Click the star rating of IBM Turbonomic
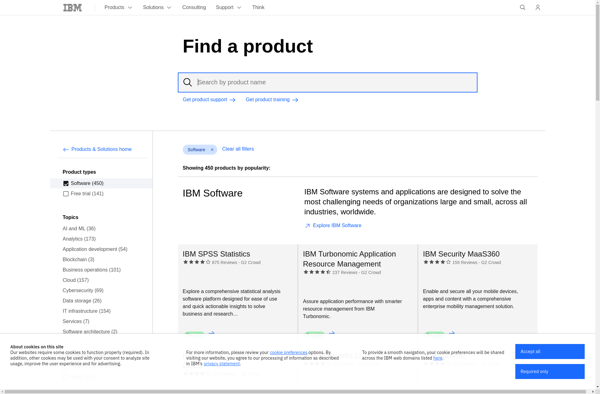The image size is (600, 394). pos(317,272)
